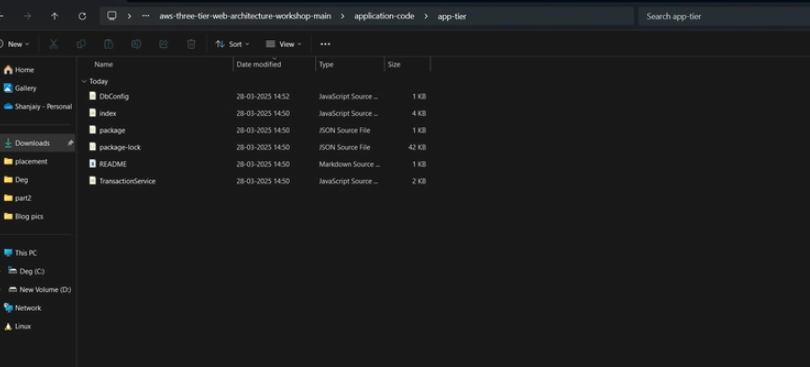This screenshot has width=810, height=367.
Task: Expand the chevron after aws-three-tier-web-architecture-workshop-main
Action: (x=342, y=16)
